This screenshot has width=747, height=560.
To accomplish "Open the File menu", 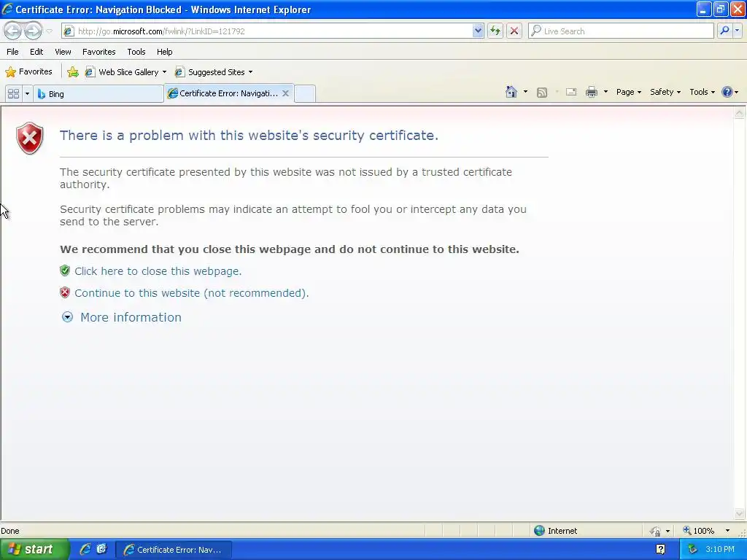I will click(x=12, y=52).
